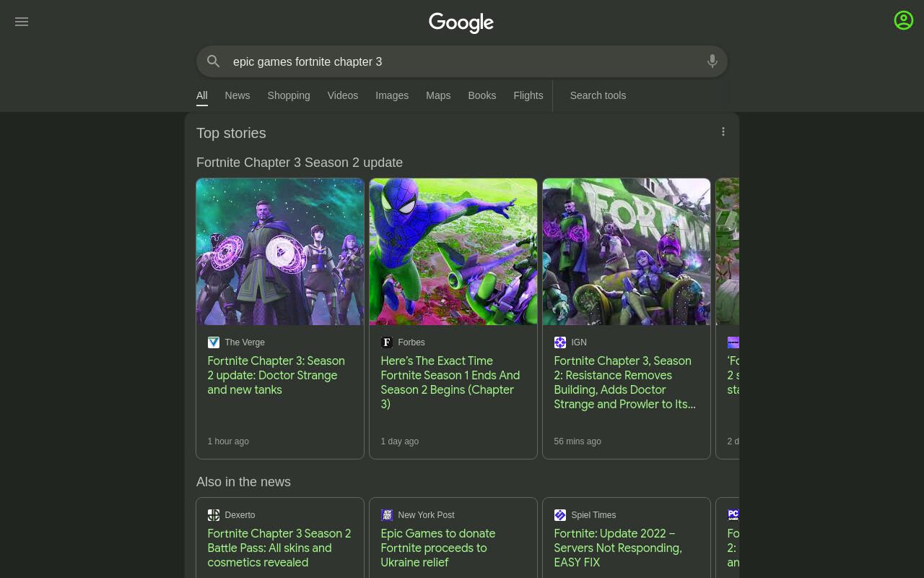Click the '1 day ago' timestamp

(400, 441)
